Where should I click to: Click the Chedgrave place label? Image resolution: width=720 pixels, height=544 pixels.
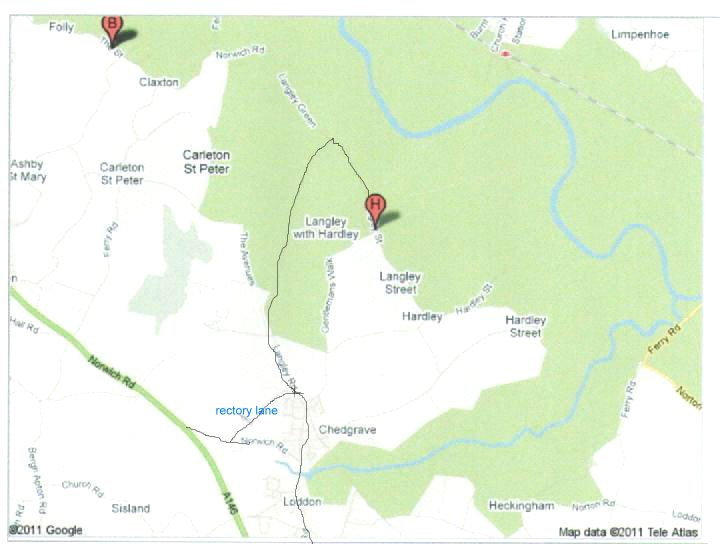(348, 430)
